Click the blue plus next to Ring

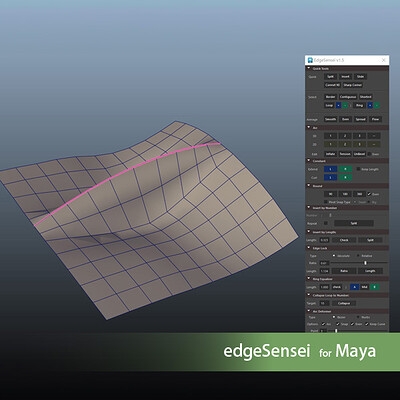[370, 105]
